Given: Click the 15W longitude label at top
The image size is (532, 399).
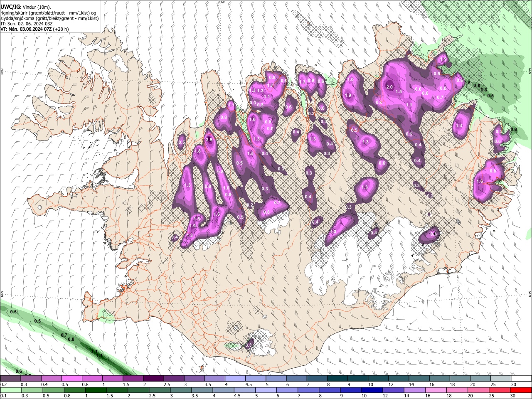Looking at the screenshot, I should point(441,2).
